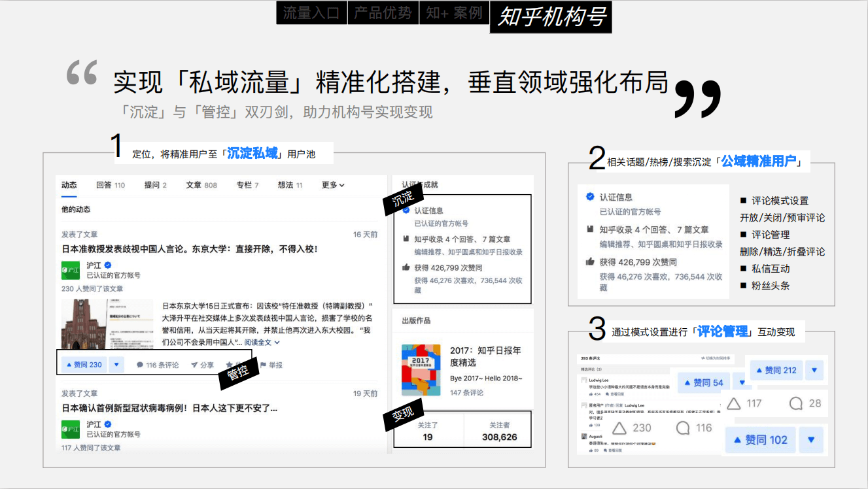This screenshot has height=489, width=868.
Task: Click the comment bubble icon showing 116
Action: tap(683, 428)
